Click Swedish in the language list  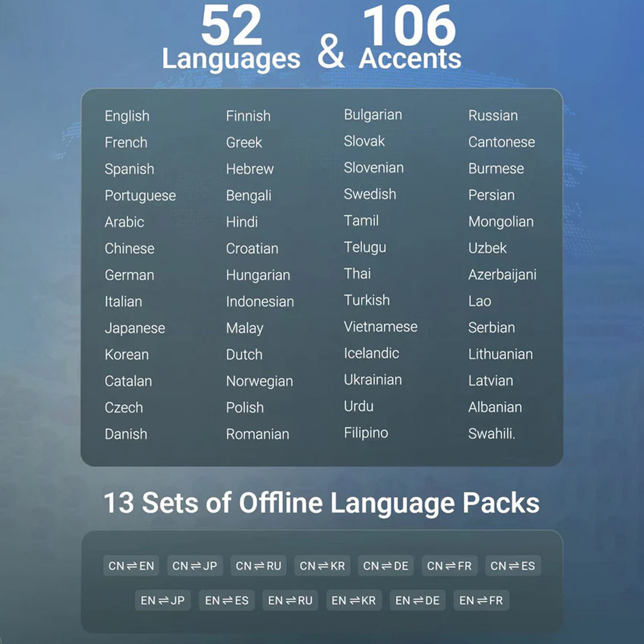(x=370, y=194)
